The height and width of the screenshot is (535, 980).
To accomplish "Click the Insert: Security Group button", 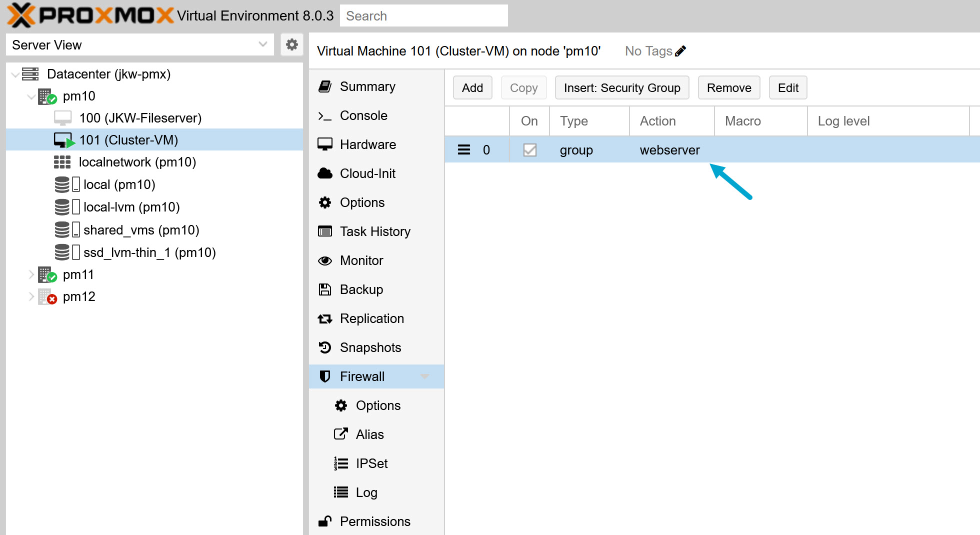I will tap(621, 87).
